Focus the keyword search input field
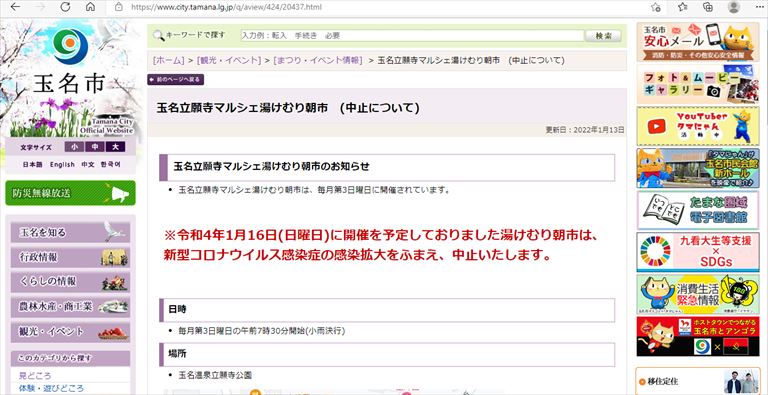Screen dimensions: 768x395 tap(412, 36)
